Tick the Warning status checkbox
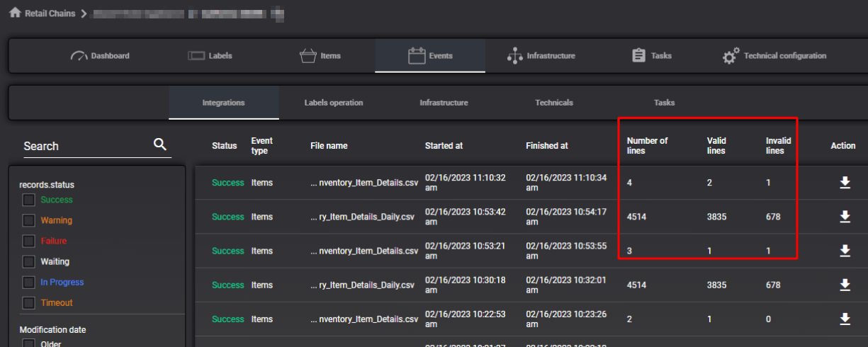This screenshot has width=868, height=347. click(28, 221)
